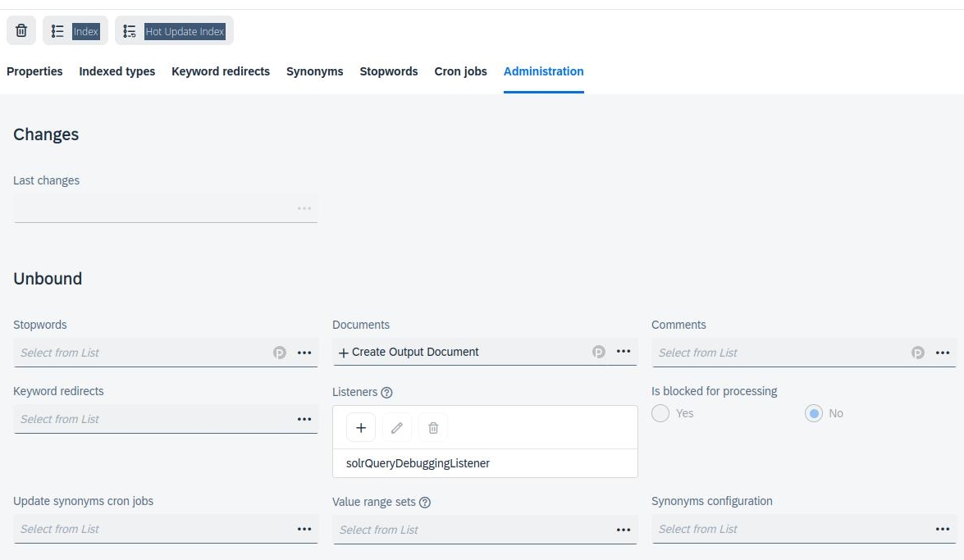Select the solrQueryDebuggingListener list entry
The height and width of the screenshot is (560, 964).
point(418,463)
